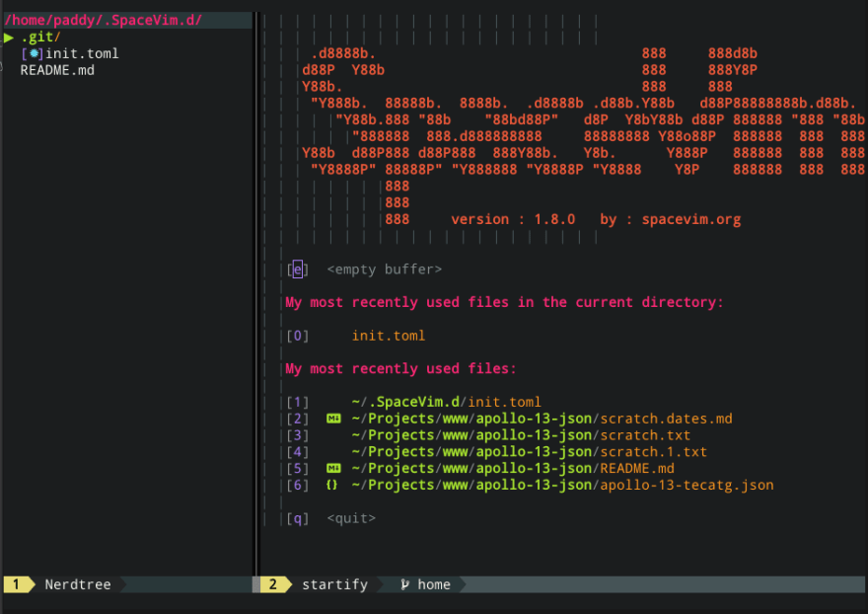This screenshot has height=614, width=868.
Task: Click the markdown icon beside apollo-13-json README.md
Action: pos(333,468)
